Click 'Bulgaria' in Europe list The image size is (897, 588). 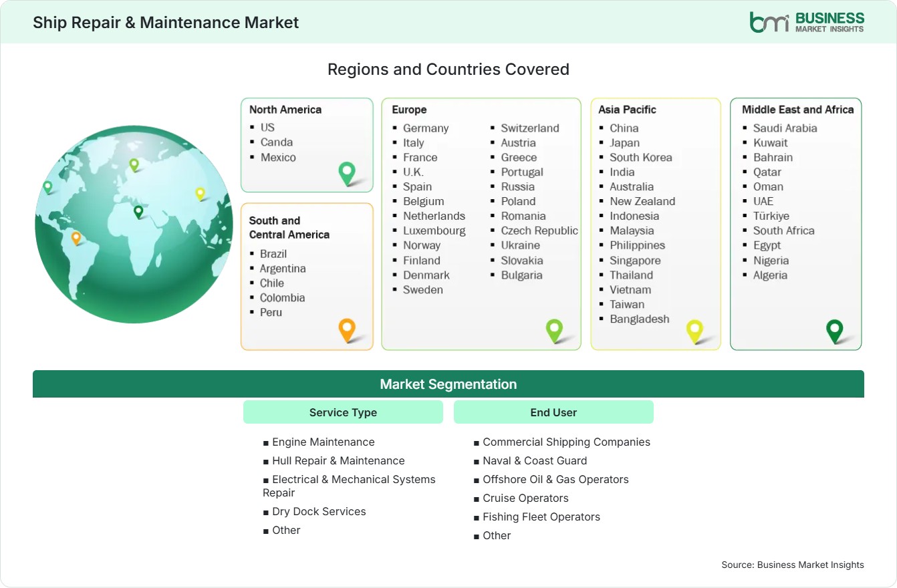[x=522, y=275]
